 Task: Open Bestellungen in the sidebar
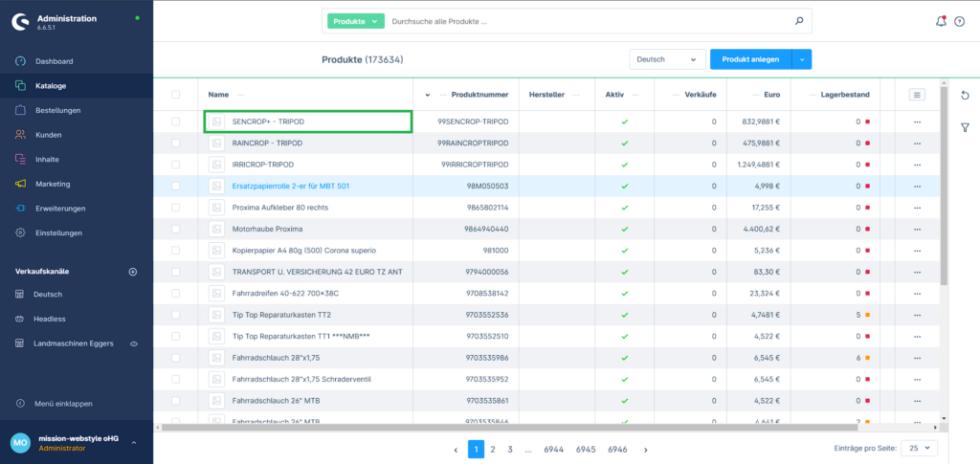pyautogui.click(x=57, y=110)
